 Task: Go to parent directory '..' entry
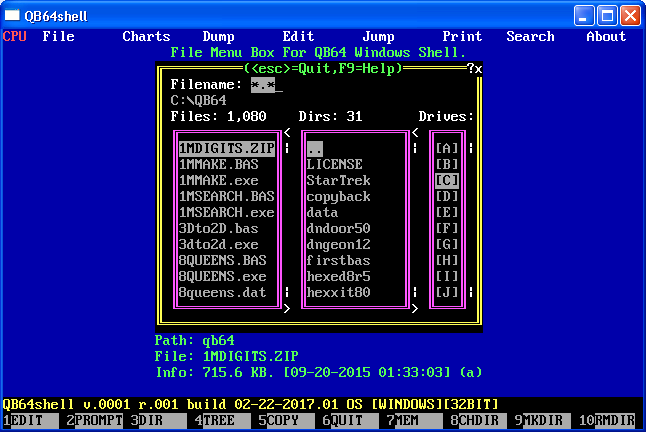coord(314,148)
